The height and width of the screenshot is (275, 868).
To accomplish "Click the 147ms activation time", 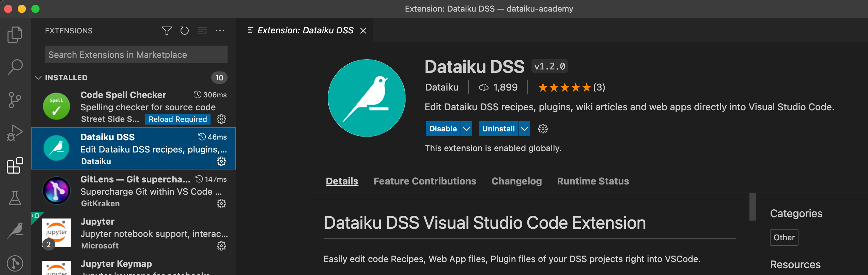I will [211, 179].
